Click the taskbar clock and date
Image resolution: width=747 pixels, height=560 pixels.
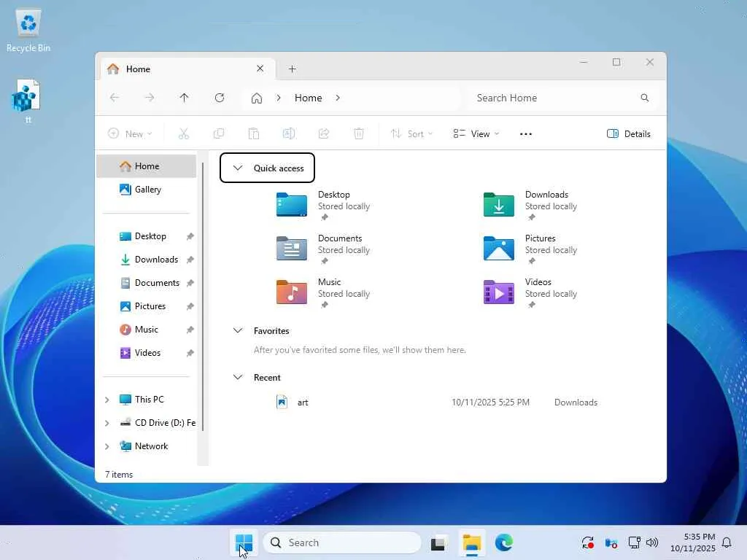coord(693,542)
